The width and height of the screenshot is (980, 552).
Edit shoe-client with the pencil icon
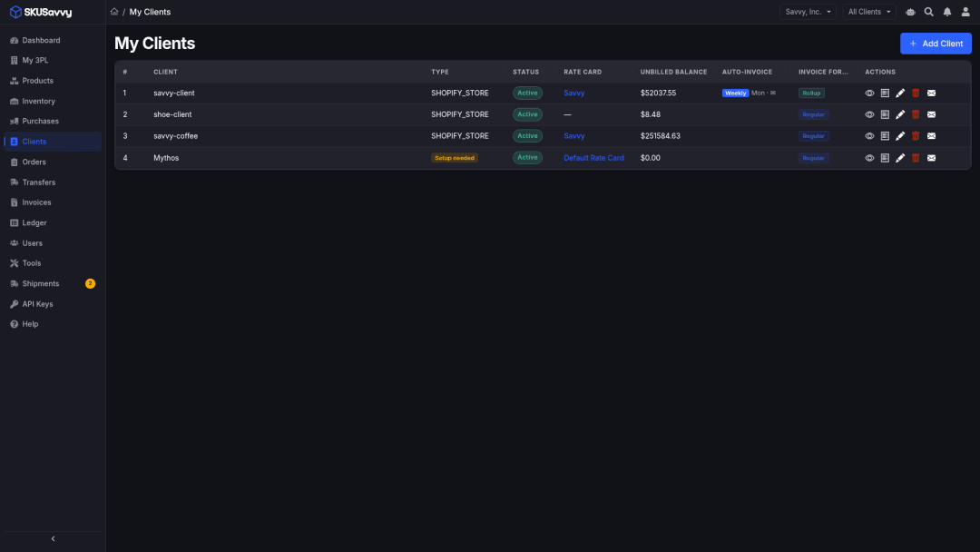tap(900, 114)
